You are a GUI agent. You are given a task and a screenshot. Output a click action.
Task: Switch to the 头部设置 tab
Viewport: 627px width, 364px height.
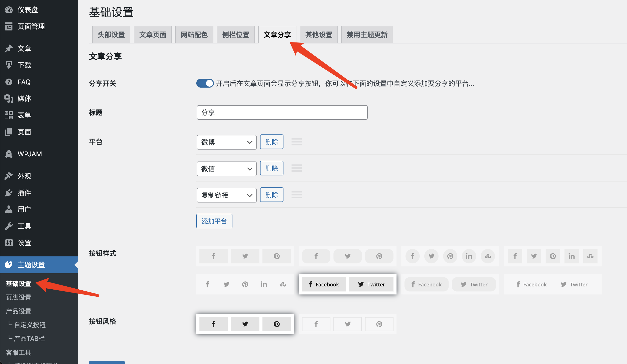111,34
